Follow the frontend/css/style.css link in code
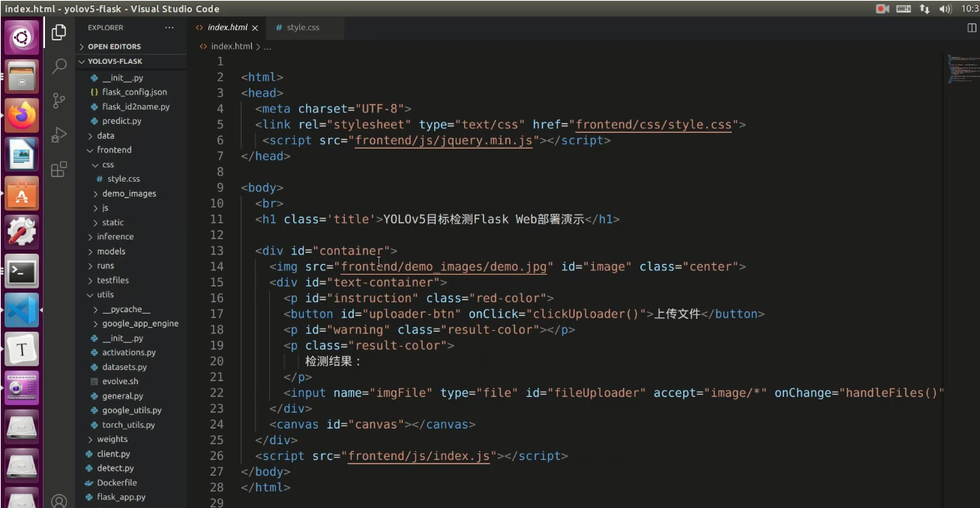The image size is (980, 508). click(x=653, y=125)
